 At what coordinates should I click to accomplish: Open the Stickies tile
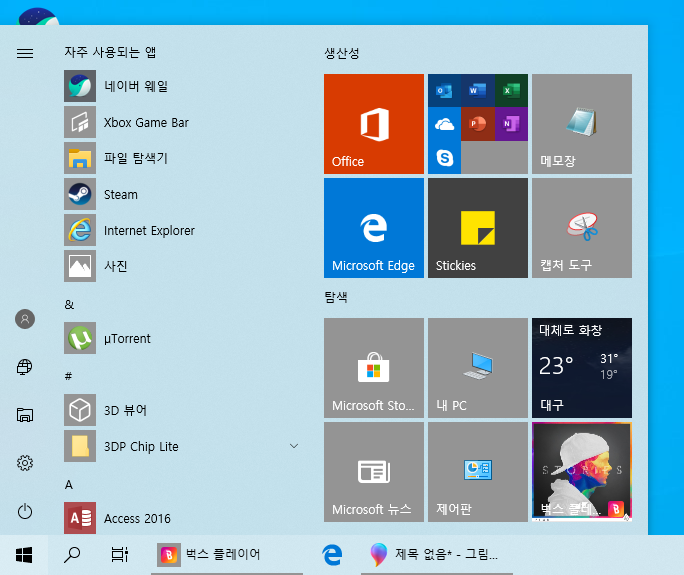[x=478, y=228]
